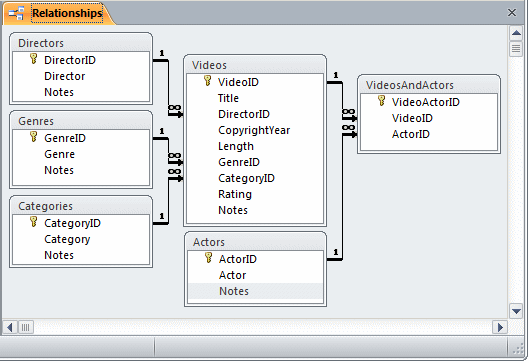The image size is (529, 363).
Task: Select the highlighted Notes field in Actors table
Action: click(x=255, y=291)
